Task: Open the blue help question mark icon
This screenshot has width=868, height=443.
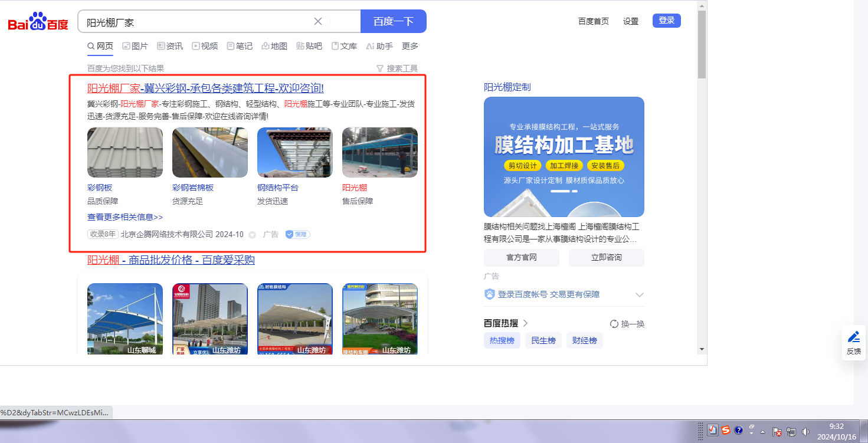Action: 739,430
